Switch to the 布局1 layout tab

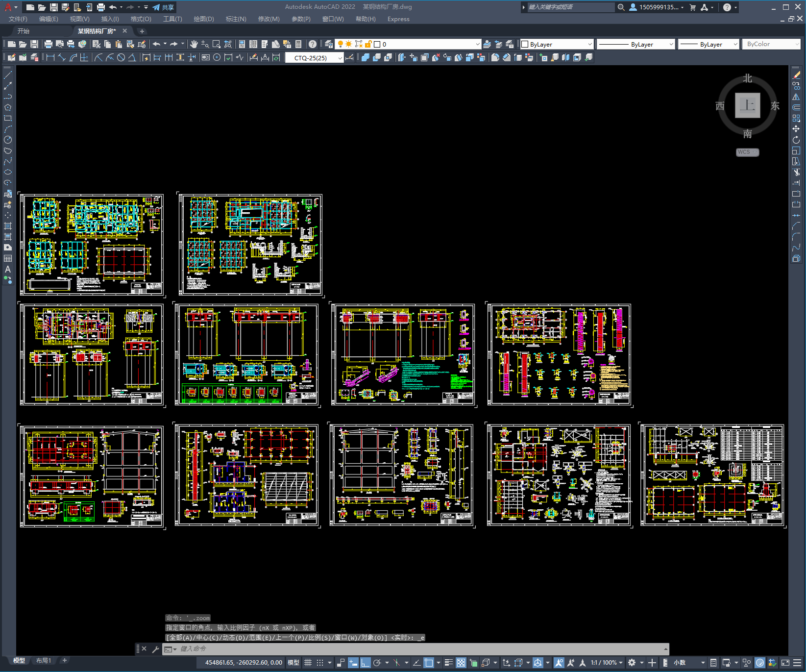(43, 660)
